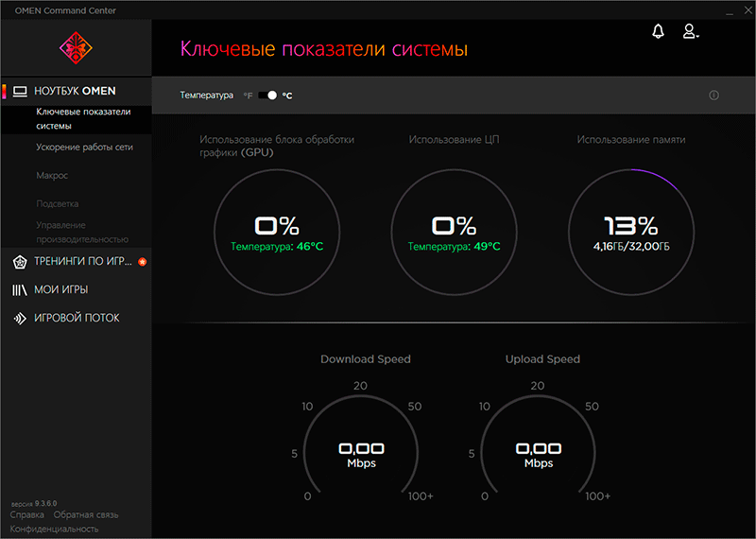Screen dimensions: 756x539
Task: Click the GPU usage 0% gauge
Action: point(277,232)
